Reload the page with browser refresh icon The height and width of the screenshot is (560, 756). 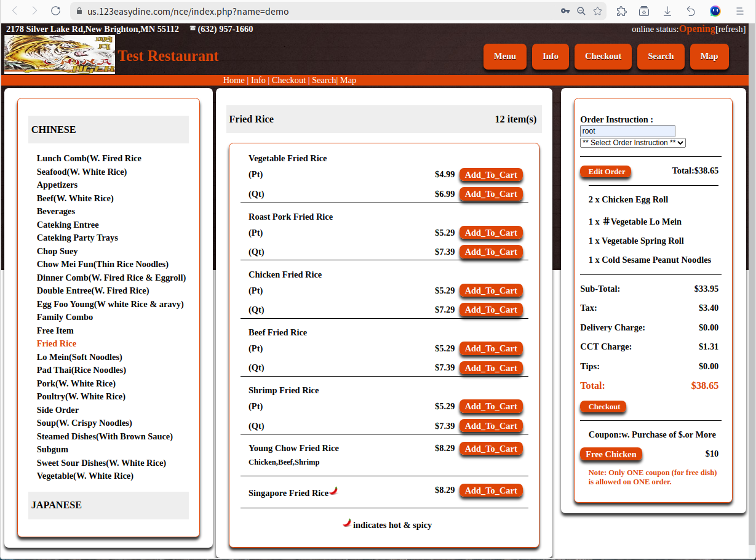pyautogui.click(x=55, y=11)
